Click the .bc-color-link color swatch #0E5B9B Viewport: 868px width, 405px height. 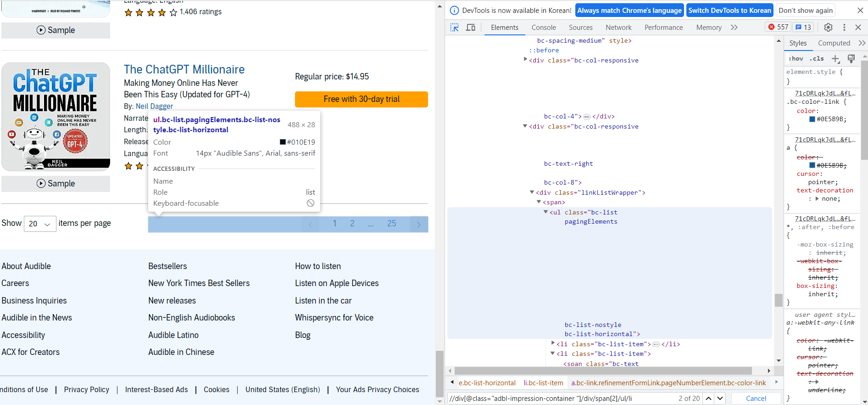812,119
